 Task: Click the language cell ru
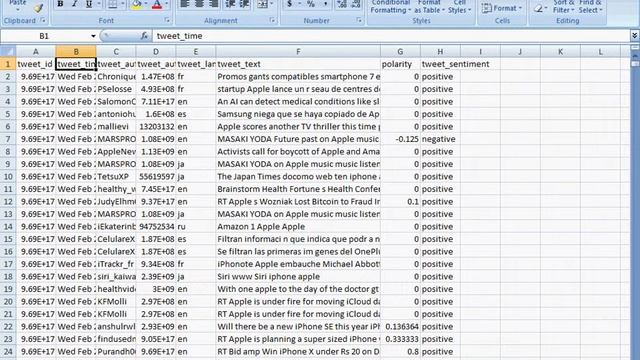click(196, 227)
